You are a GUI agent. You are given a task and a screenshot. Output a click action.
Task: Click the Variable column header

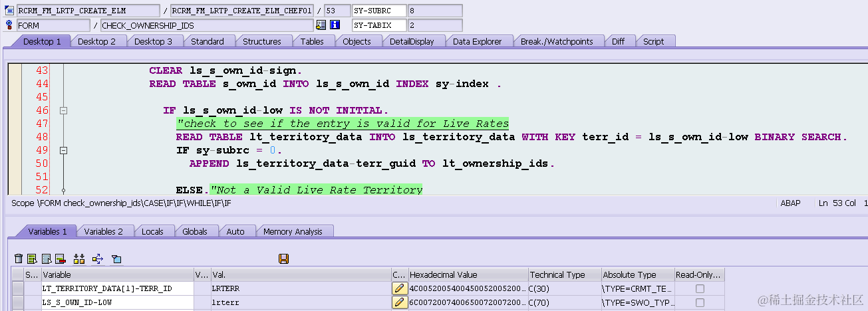click(x=118, y=274)
